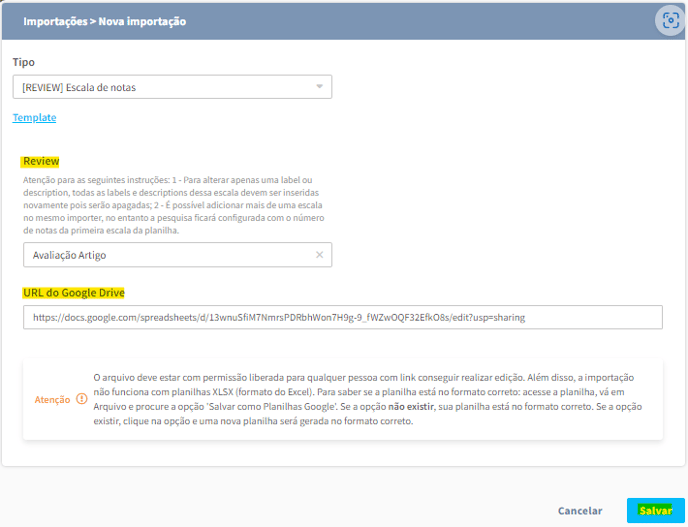688x527 pixels.
Task: Clear the Avaliação Artigo review field
Action: point(319,255)
